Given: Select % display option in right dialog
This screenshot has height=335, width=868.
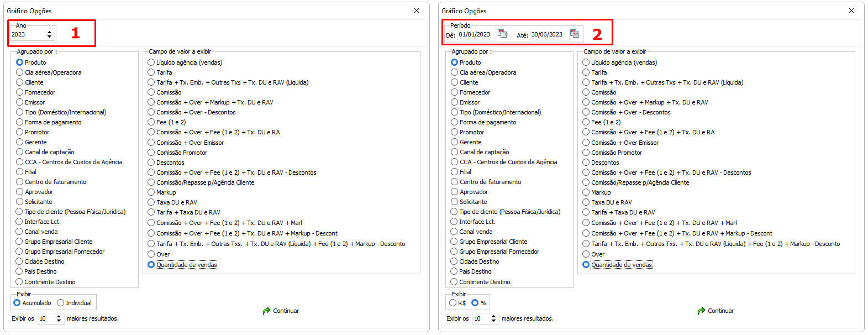Looking at the screenshot, I should coord(479,303).
